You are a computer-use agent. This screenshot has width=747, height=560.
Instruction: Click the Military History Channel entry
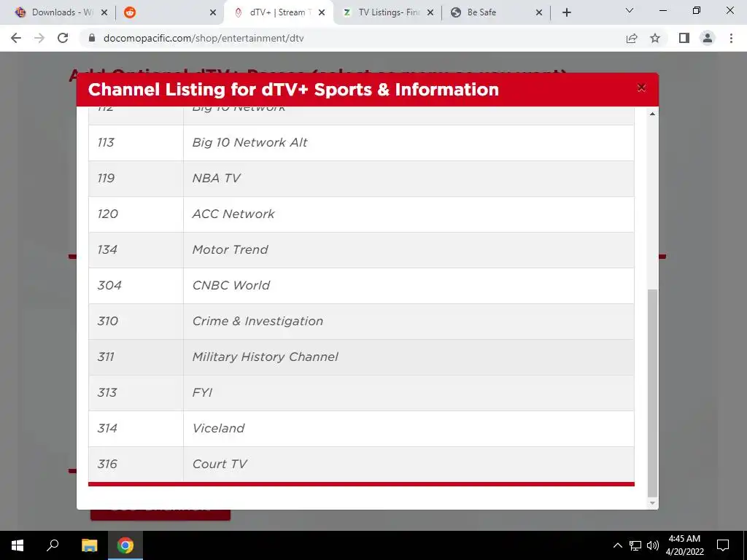[x=266, y=357]
